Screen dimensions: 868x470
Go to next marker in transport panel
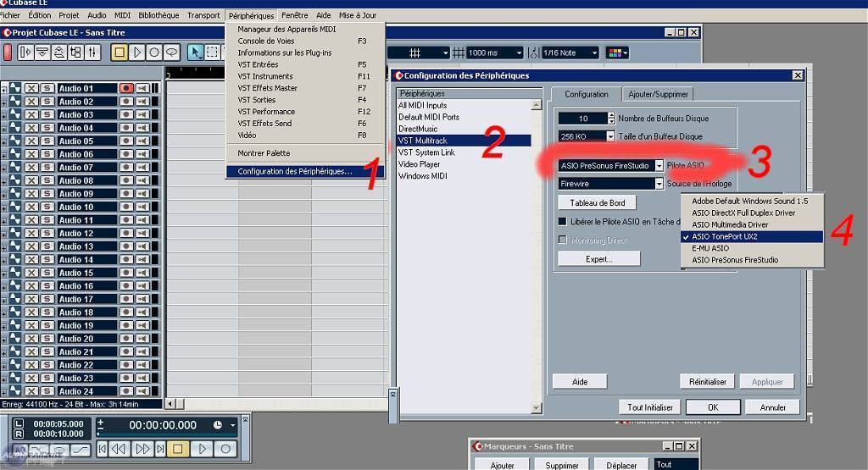click(160, 449)
